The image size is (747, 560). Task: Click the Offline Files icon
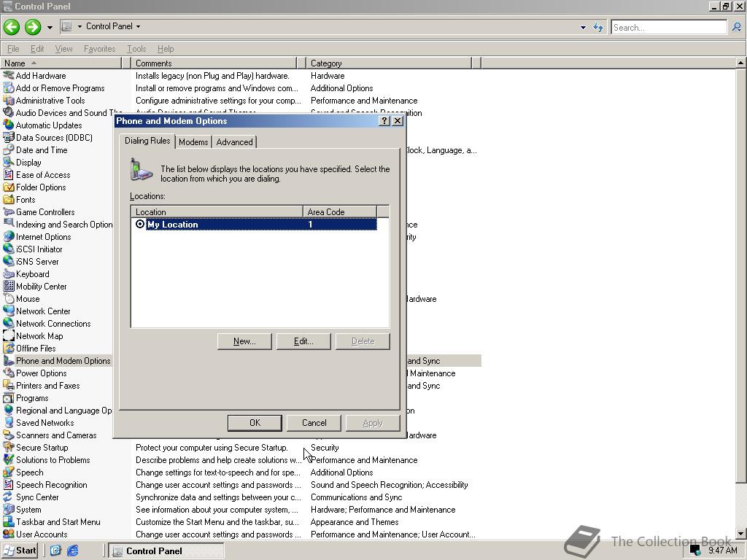[x=9, y=348]
